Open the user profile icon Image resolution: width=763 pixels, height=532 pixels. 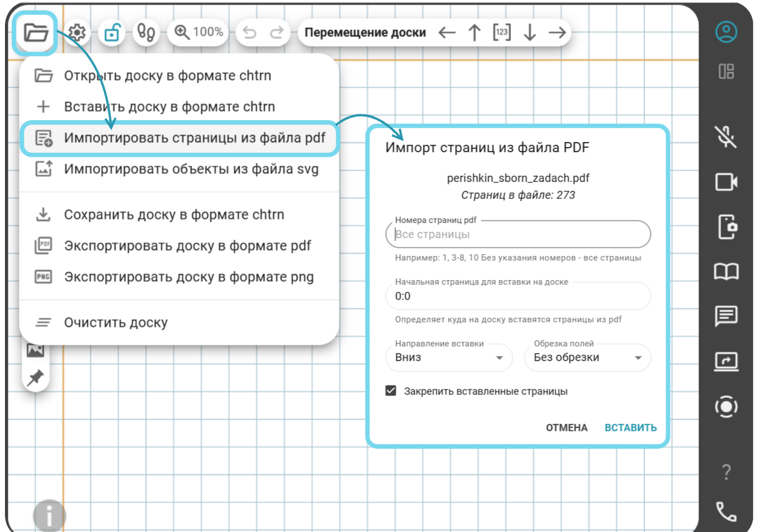[x=726, y=32]
